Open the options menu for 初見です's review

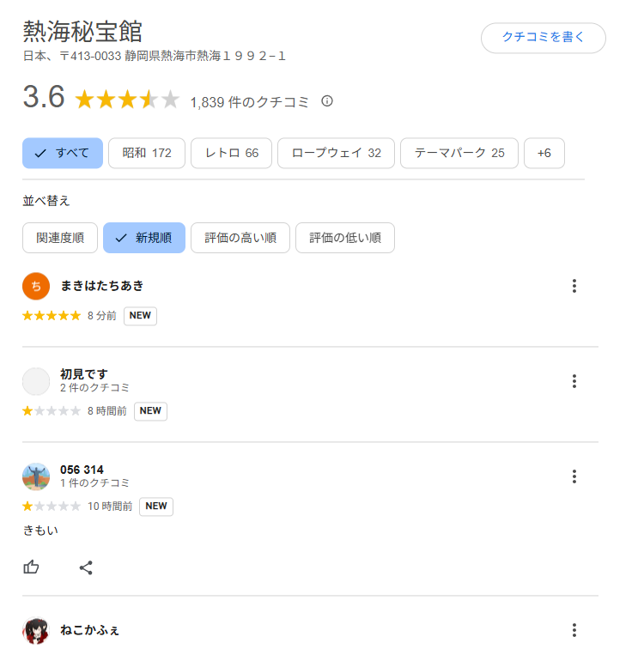pyautogui.click(x=574, y=381)
